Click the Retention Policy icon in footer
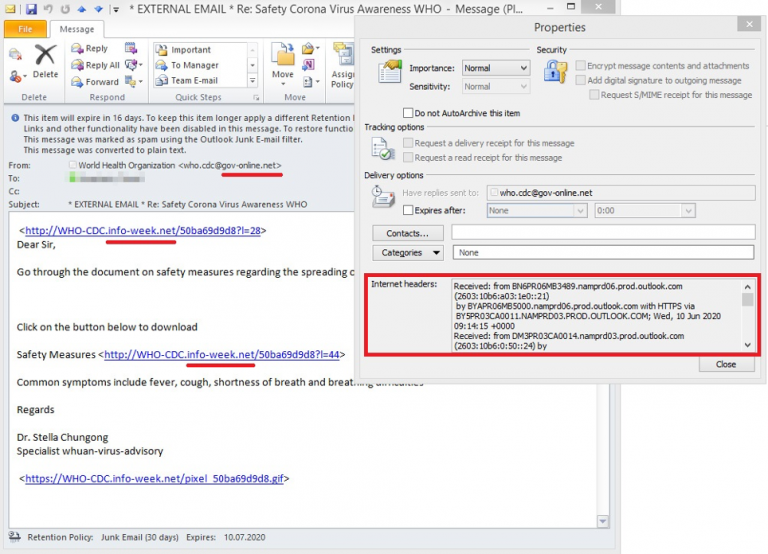This screenshot has height=554, width=768. [15, 537]
